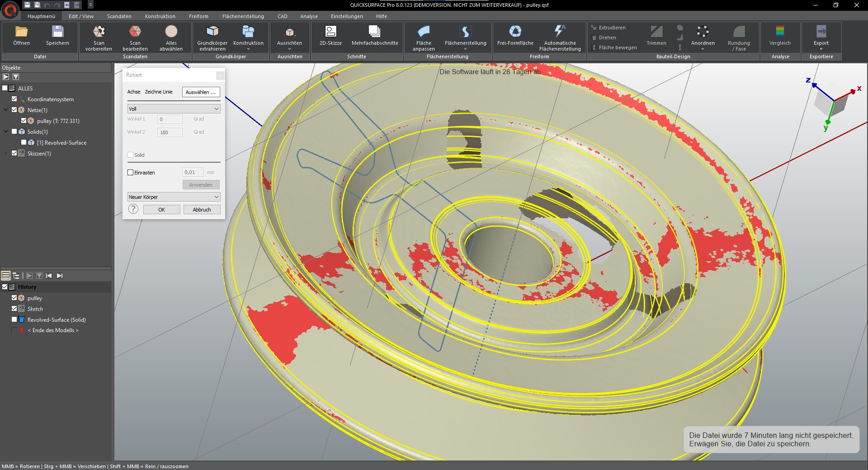Toggle the pulley mesh checkbox in Netze
Screen dimensions: 868x470
(24, 121)
